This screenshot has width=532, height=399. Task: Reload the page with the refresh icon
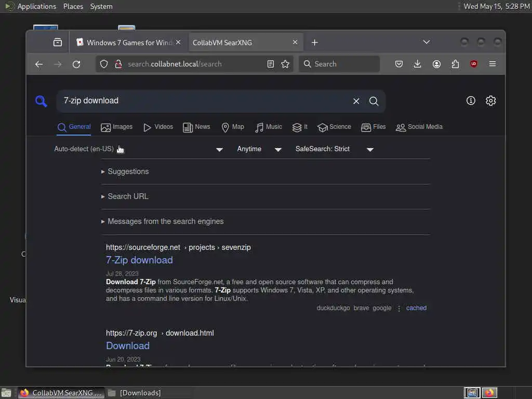(x=76, y=64)
